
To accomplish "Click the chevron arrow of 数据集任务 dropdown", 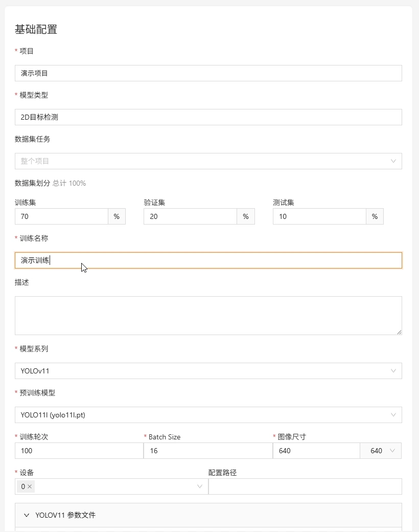I will pyautogui.click(x=393, y=161).
